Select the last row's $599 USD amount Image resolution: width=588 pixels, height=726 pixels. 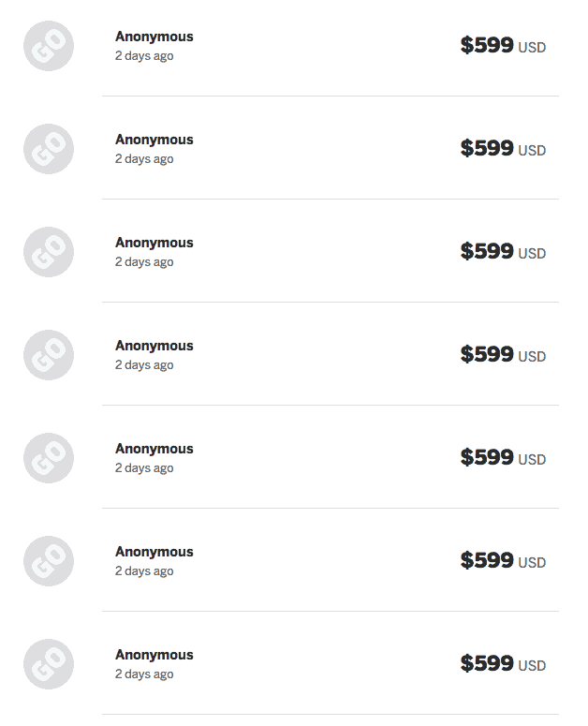[x=502, y=664]
